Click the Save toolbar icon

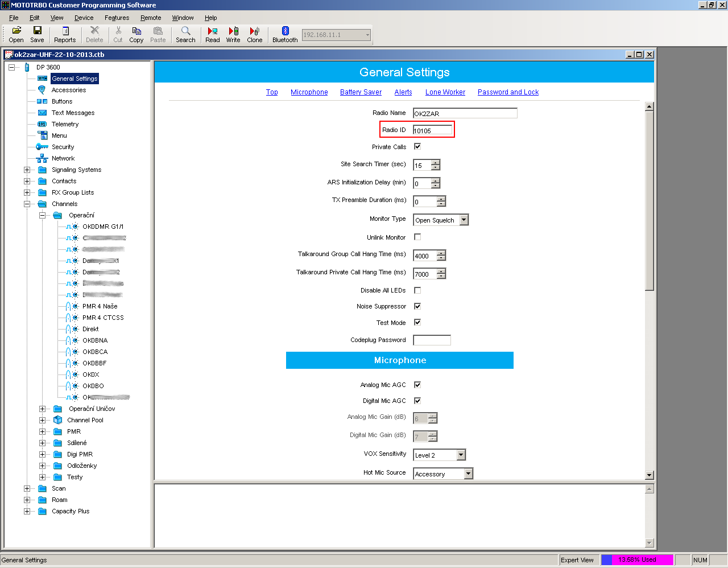coord(38,34)
